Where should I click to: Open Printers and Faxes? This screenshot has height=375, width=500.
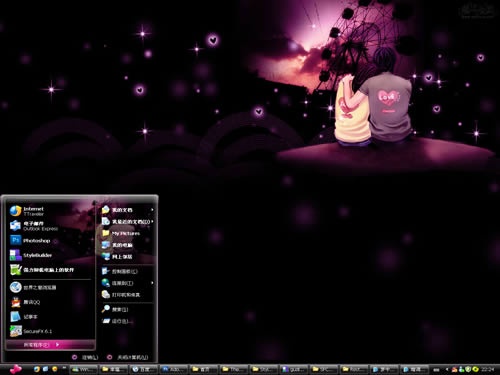coord(128,295)
